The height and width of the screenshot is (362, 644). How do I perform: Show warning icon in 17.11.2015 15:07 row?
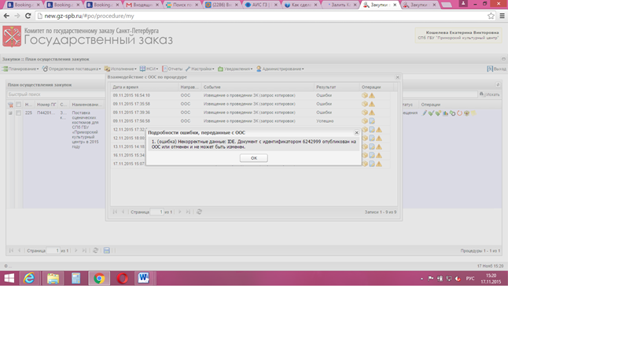[x=379, y=164]
